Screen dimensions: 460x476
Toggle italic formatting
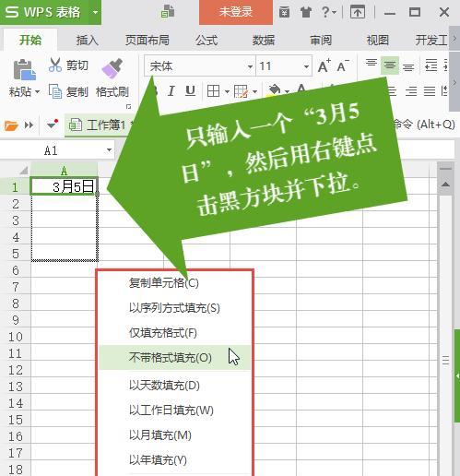tap(171, 91)
